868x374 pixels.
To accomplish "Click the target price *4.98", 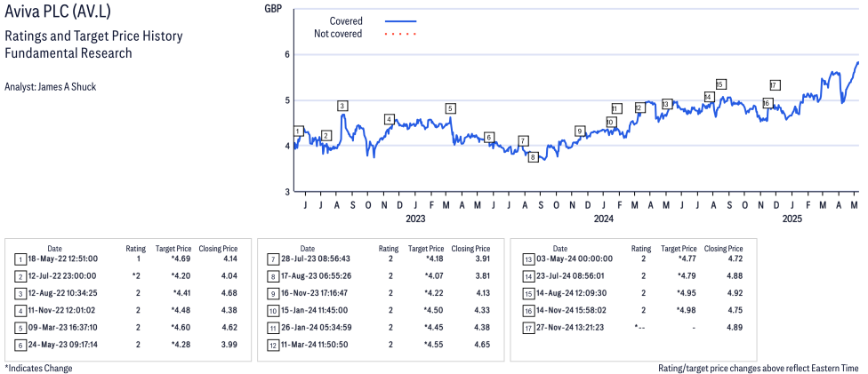I will 688,310.
